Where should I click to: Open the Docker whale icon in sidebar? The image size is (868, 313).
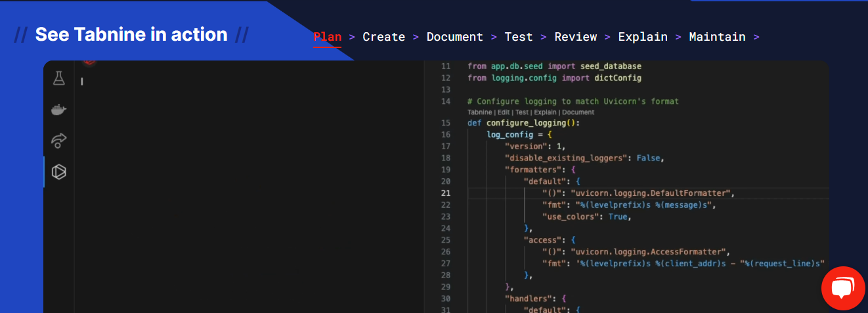(59, 110)
